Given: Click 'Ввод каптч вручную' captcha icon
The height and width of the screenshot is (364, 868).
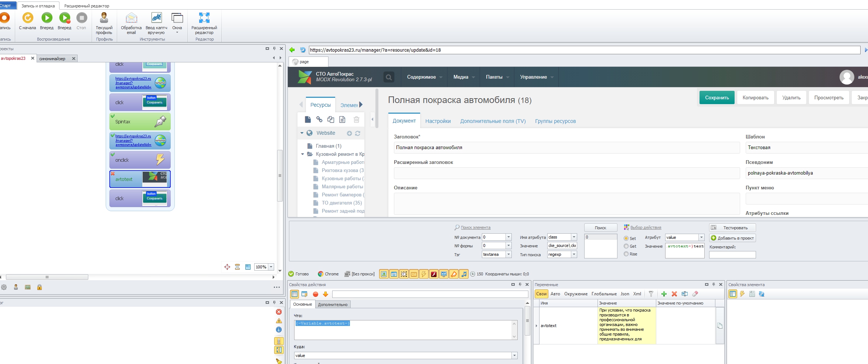Looking at the screenshot, I should click(x=156, y=18).
